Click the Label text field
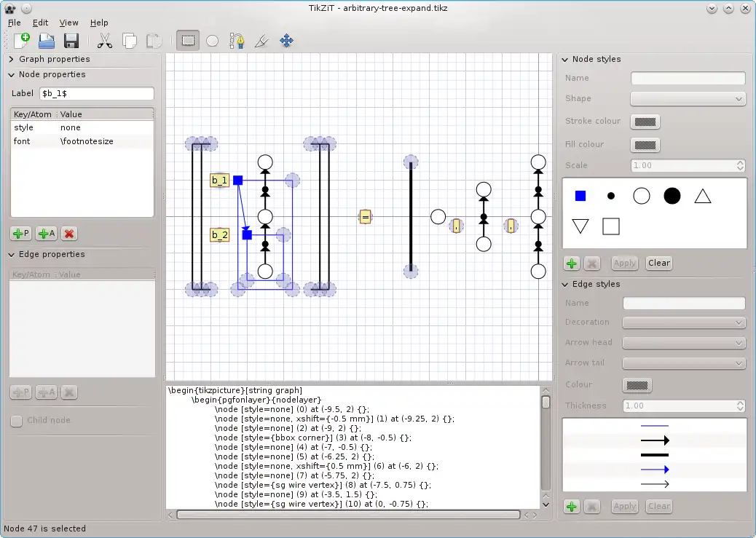Image resolution: width=756 pixels, height=538 pixels. (96, 94)
